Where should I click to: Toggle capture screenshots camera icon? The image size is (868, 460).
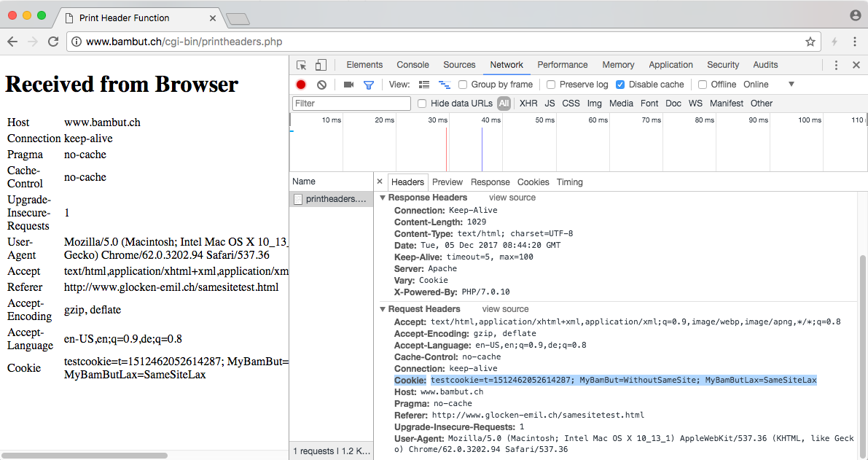[349, 85]
